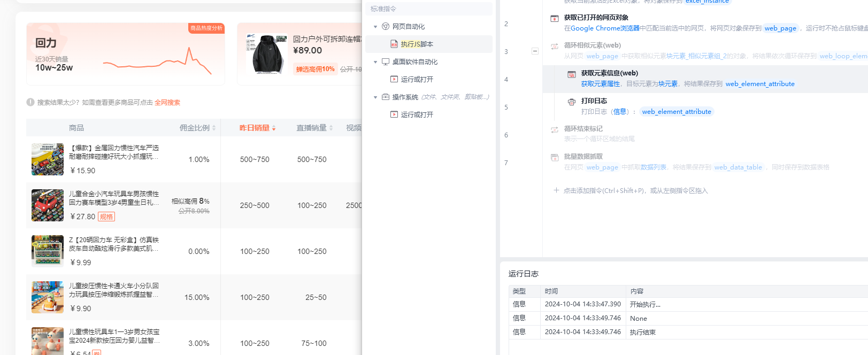Sort by 昨日销量 column arrows

(x=274, y=128)
